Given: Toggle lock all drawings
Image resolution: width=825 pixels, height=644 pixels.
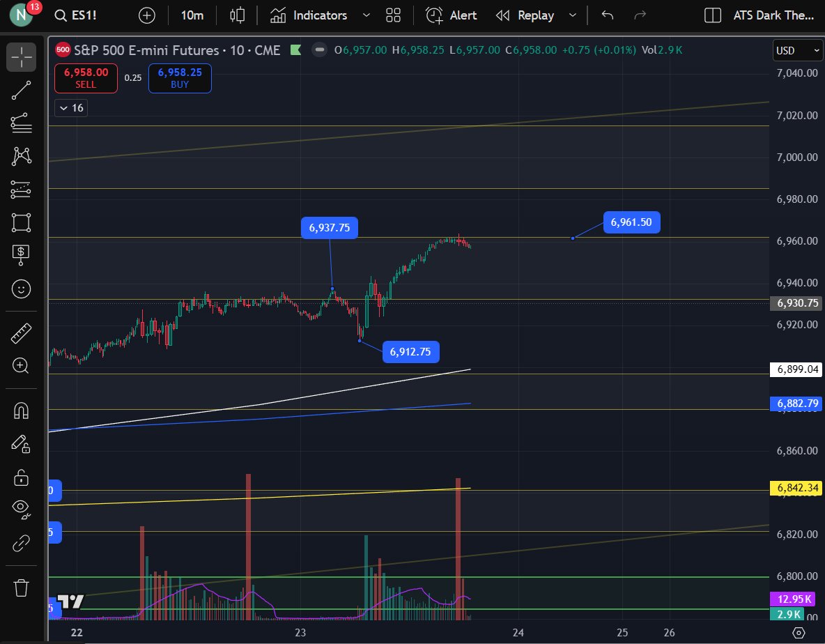Looking at the screenshot, I should pyautogui.click(x=21, y=477).
